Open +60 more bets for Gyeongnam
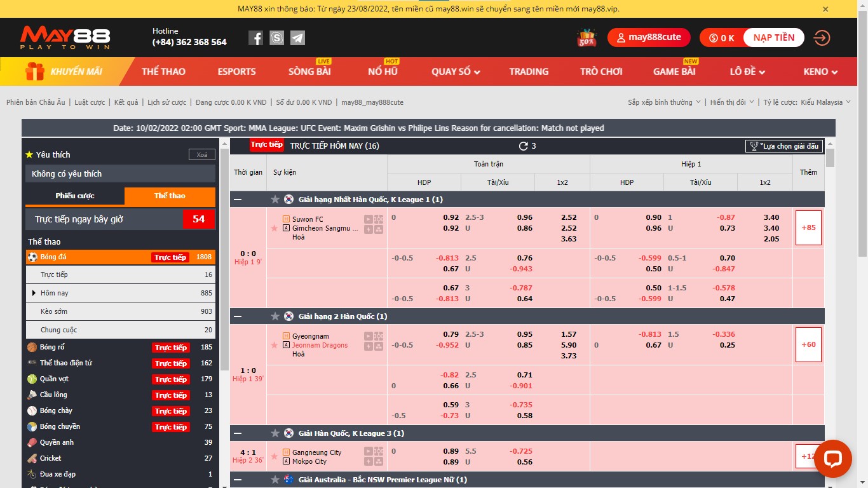The image size is (868, 488). [808, 344]
